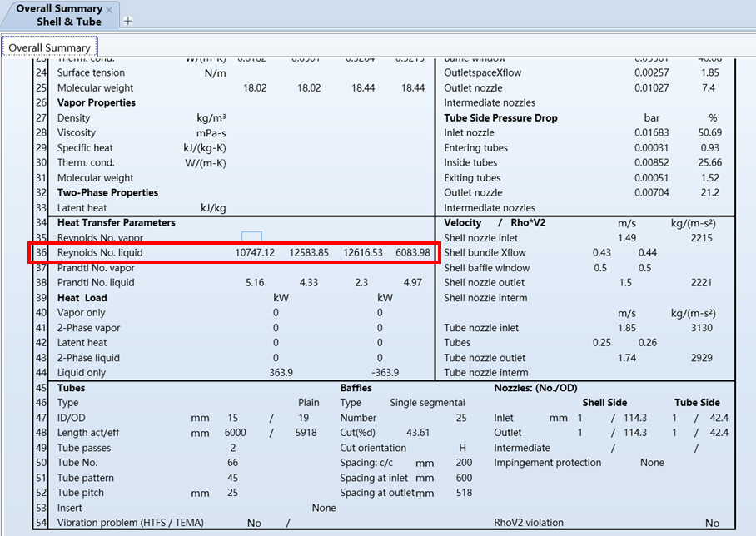This screenshot has height=536, width=756.
Task: Select the Overall Summary Shell & Tube tab
Action: pos(59,15)
